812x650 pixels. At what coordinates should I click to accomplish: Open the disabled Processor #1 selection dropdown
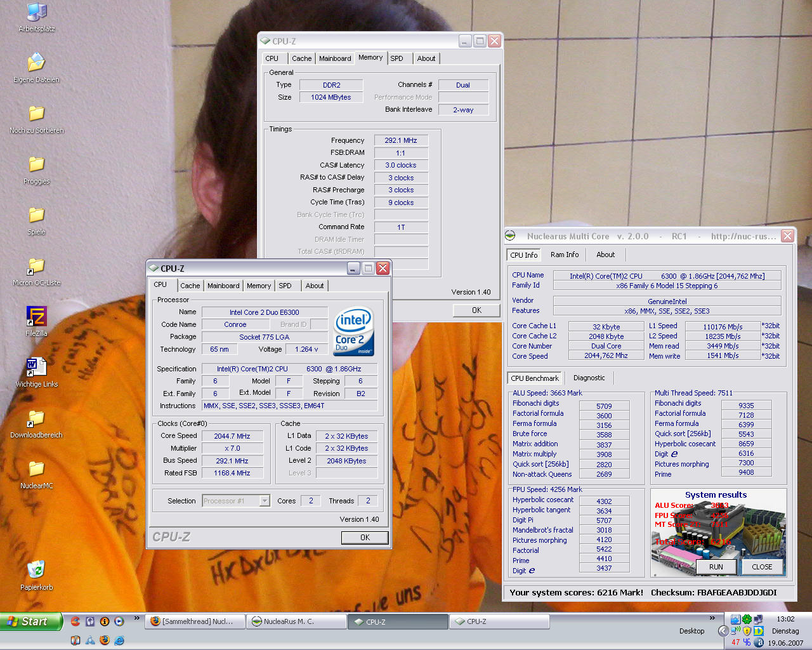click(x=236, y=501)
